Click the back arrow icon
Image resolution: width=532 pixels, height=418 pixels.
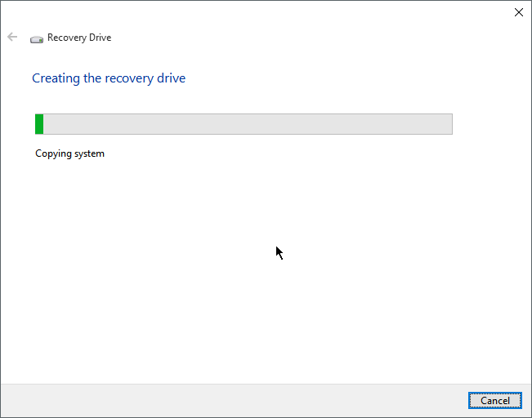(12, 38)
